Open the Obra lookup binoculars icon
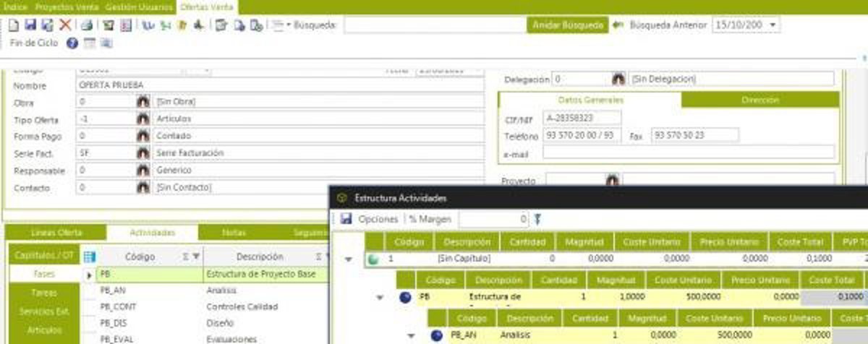 (x=143, y=103)
